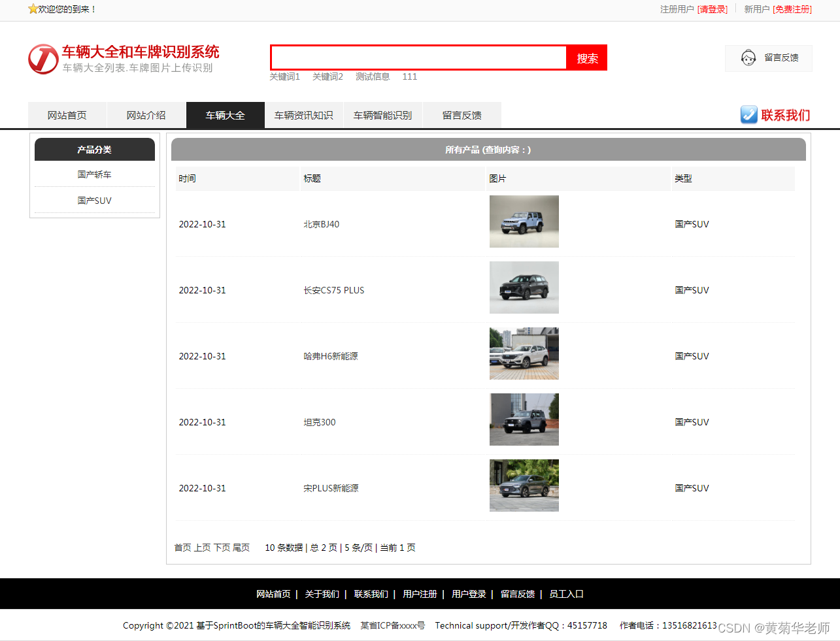Click the 联系我们 link beside navigation
The height and width of the screenshot is (641, 840).
pyautogui.click(x=785, y=115)
